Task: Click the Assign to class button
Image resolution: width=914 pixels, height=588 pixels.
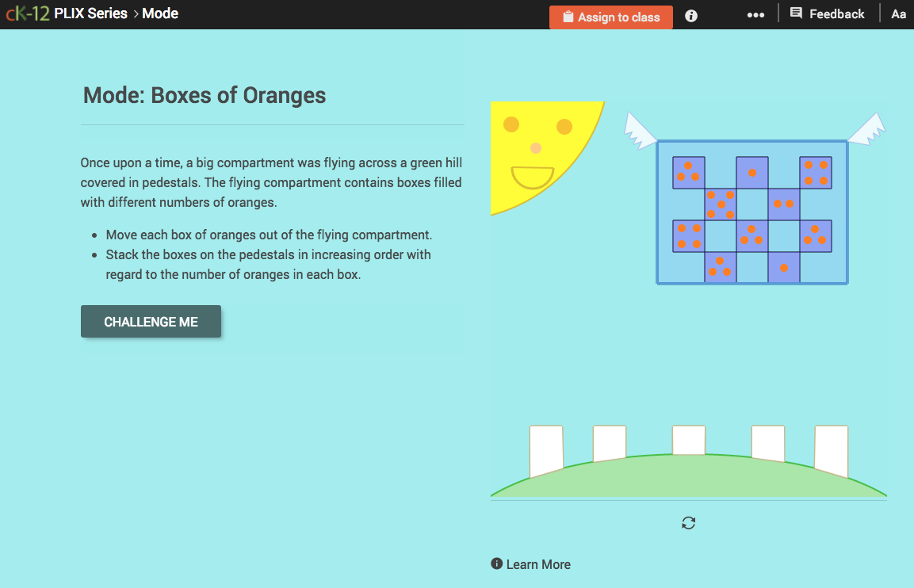Action: (x=610, y=17)
